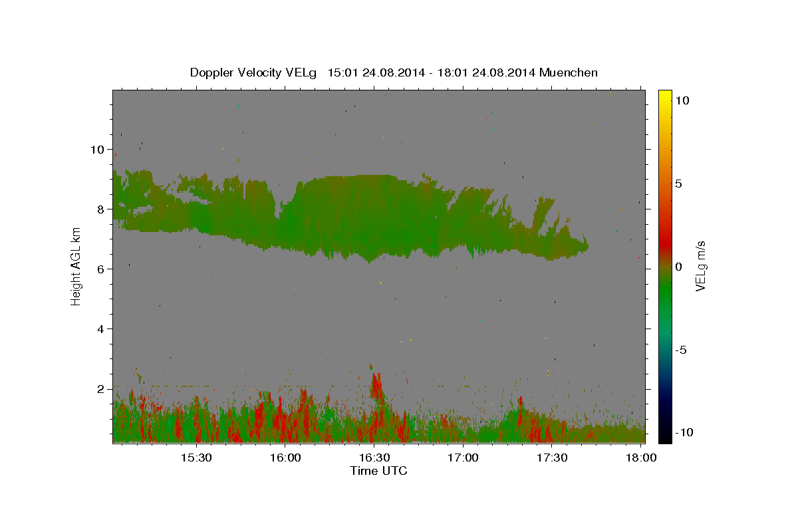Click the 17:30 time tick label
The image size is (798, 532).
point(552,458)
